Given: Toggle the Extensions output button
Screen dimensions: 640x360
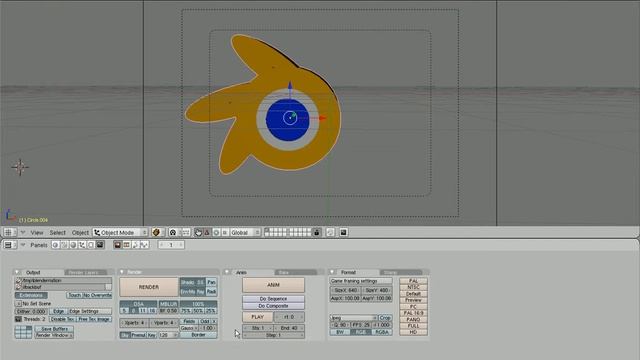Looking at the screenshot, I should click(x=31, y=295).
